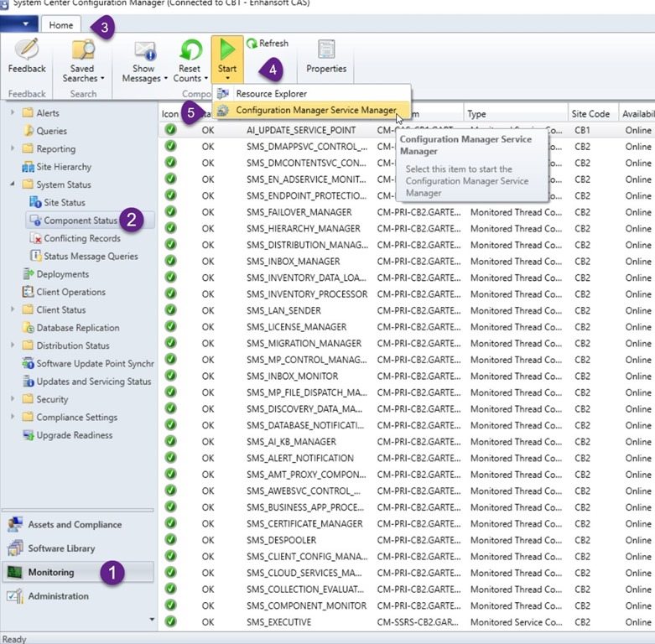Open Conflicting Records in the tree

(x=82, y=238)
